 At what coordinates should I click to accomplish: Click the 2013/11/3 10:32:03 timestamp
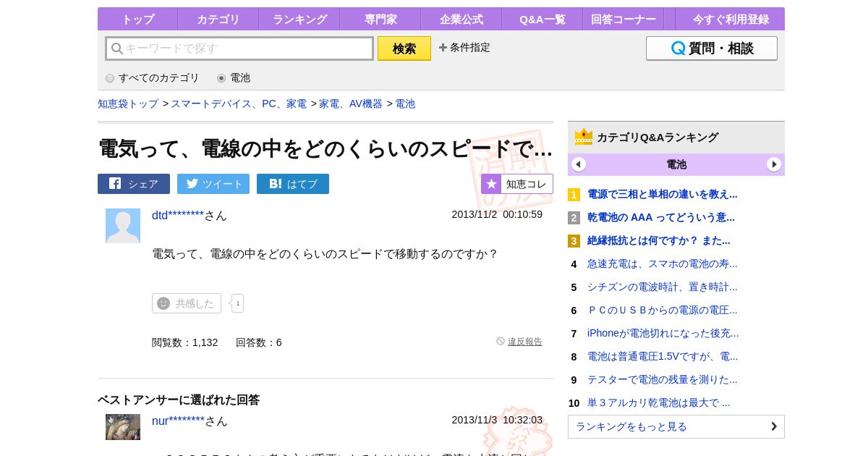497,420
